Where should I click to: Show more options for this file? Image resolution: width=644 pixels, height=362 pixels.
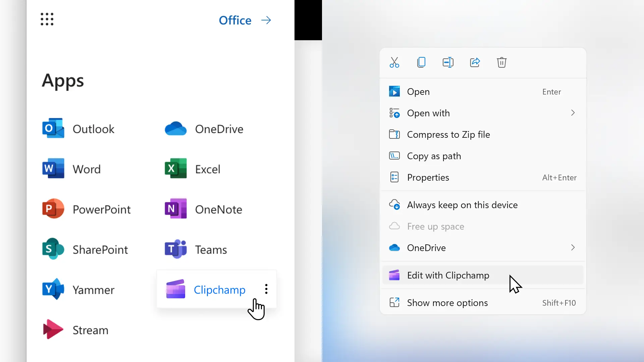coord(447,302)
